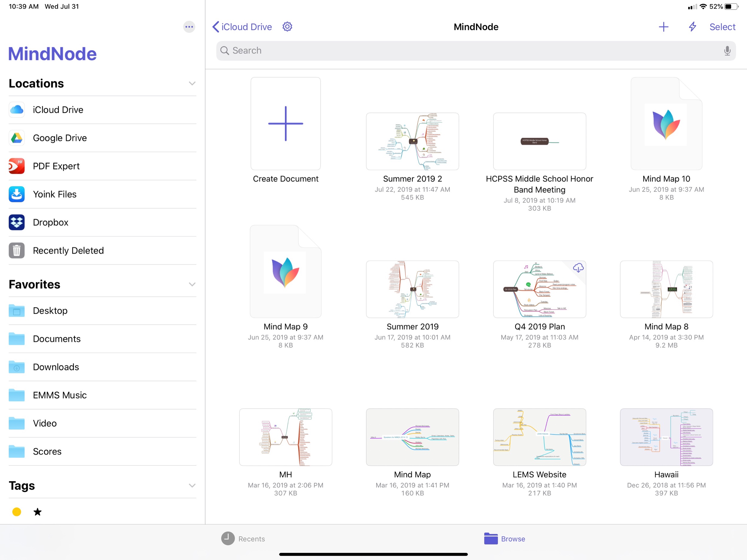Open the EMMS Music folder
747x560 pixels.
click(x=102, y=395)
